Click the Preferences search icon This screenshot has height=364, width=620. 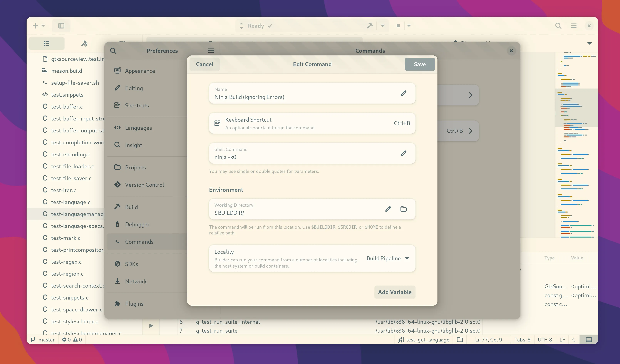coord(113,51)
